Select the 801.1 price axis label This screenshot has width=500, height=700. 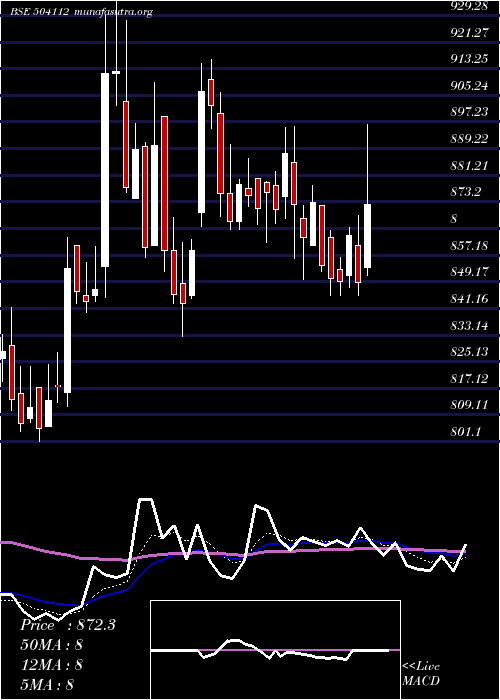[x=466, y=432]
